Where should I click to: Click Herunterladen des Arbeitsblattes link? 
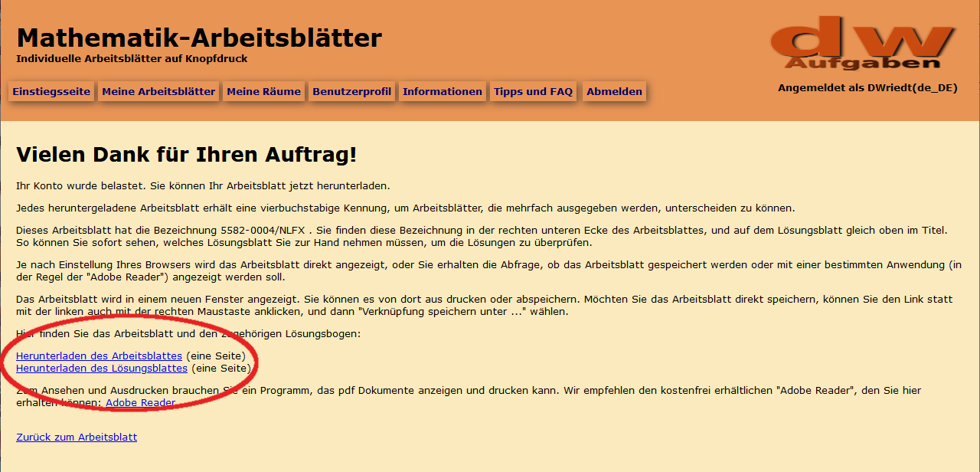click(x=99, y=356)
